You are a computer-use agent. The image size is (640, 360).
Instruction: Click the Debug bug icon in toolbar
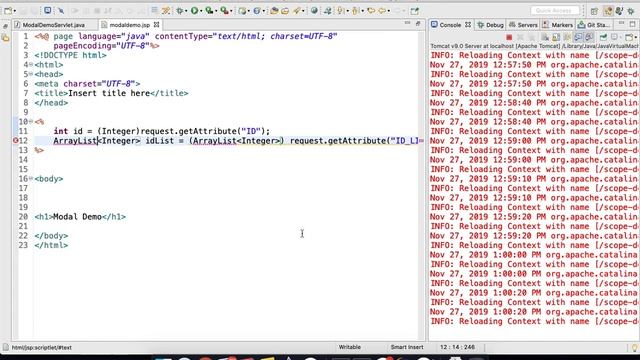click(180, 11)
